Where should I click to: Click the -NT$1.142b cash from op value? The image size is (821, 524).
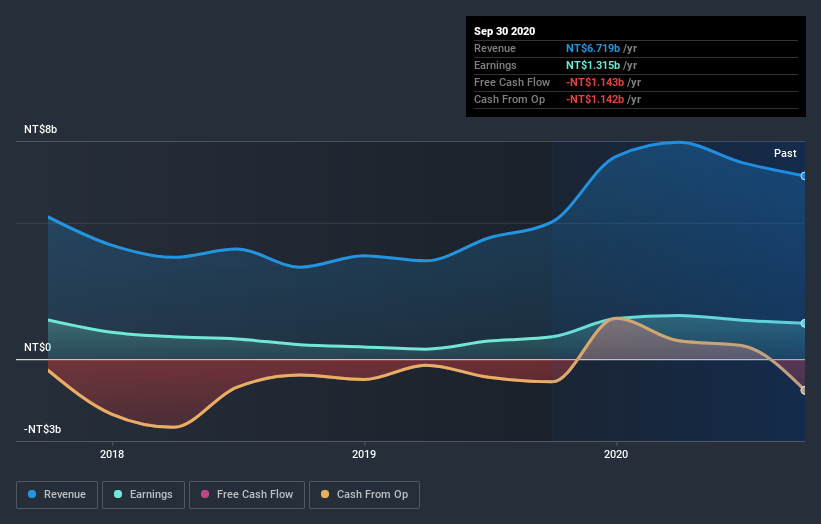tap(595, 99)
